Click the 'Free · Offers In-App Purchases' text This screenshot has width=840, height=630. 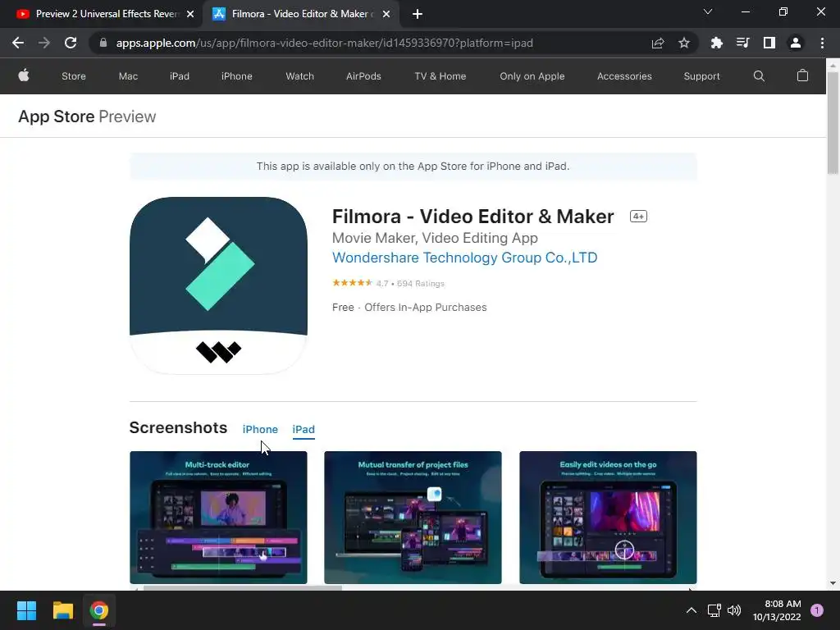(x=409, y=308)
